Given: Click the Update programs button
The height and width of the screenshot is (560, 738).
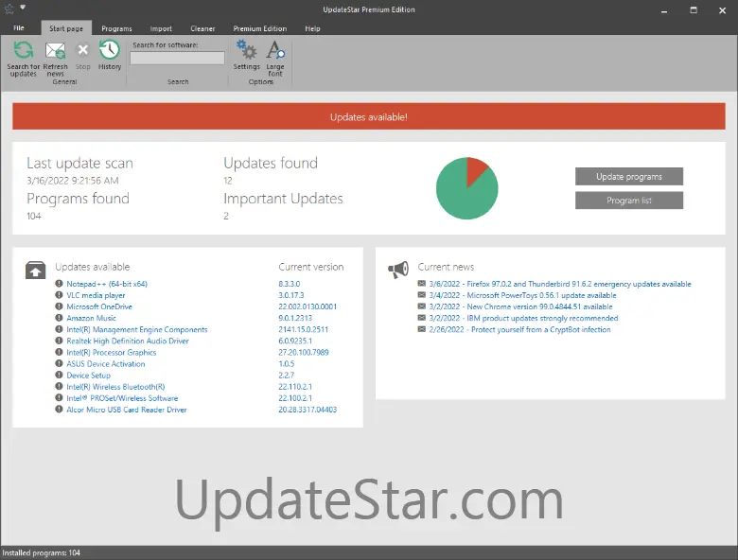Looking at the screenshot, I should [628, 177].
